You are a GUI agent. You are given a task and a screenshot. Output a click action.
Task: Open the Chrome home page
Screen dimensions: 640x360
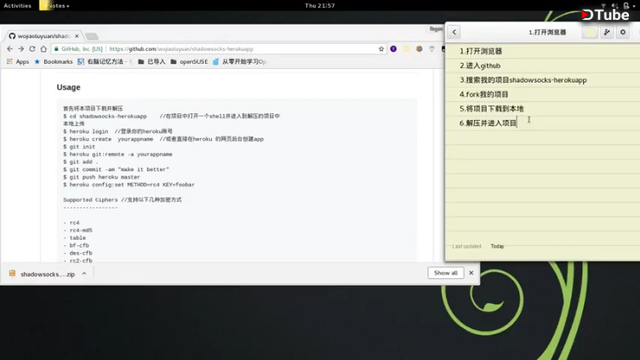coord(43,49)
